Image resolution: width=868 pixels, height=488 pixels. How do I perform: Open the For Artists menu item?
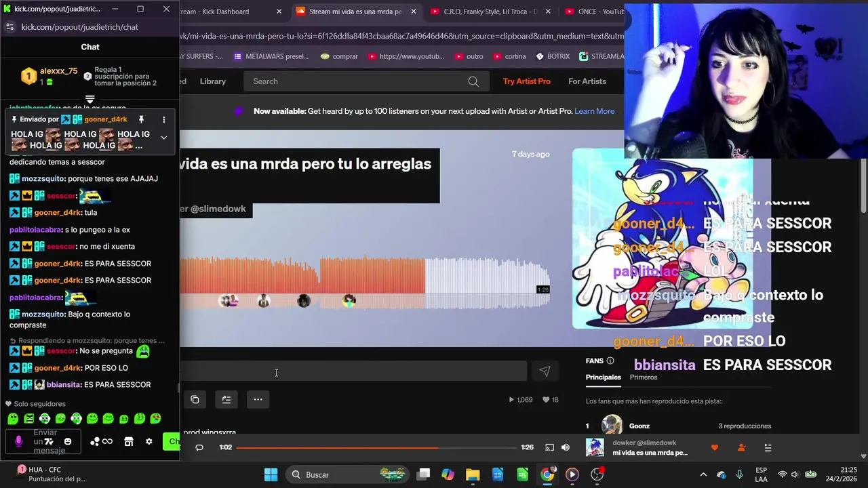click(587, 81)
